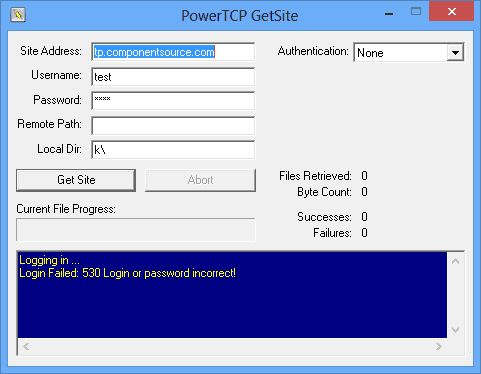The image size is (481, 374).
Task: Click the Failures value 0
Action: (x=364, y=233)
